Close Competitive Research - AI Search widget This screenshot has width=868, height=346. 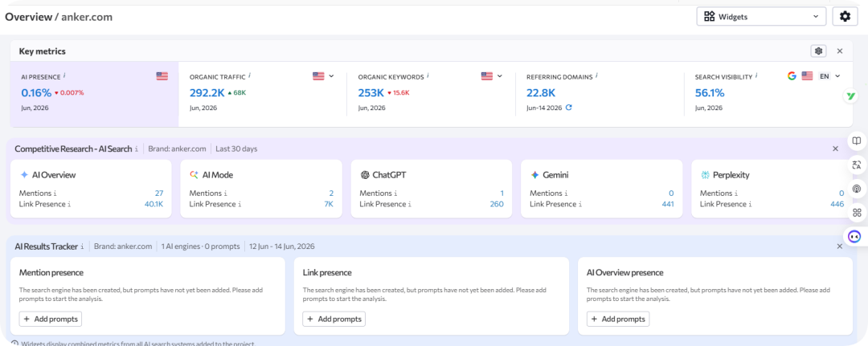pyautogui.click(x=836, y=149)
